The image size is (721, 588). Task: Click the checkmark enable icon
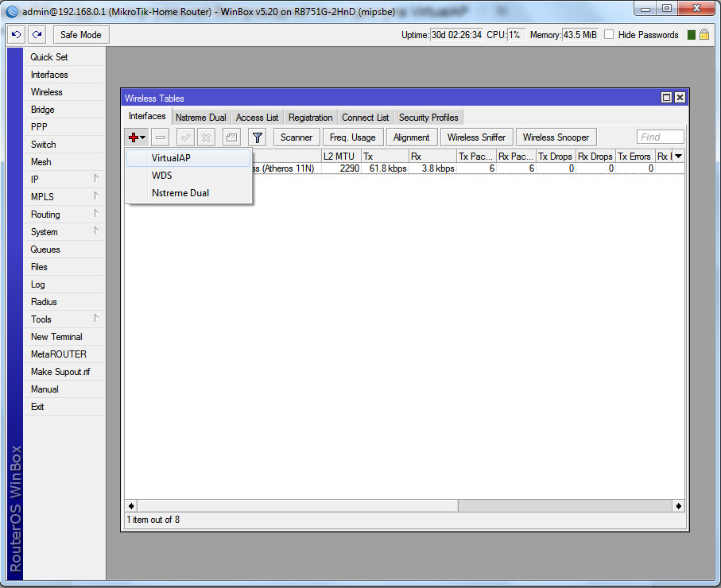pos(185,137)
